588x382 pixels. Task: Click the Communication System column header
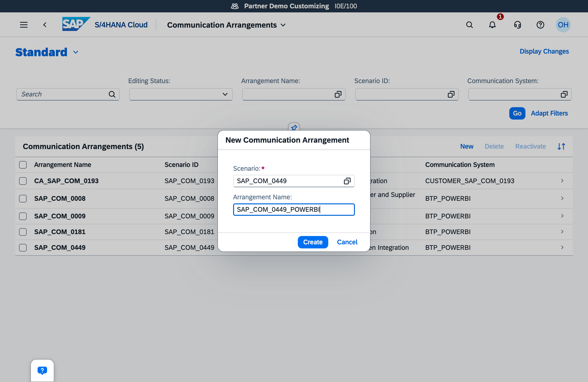coord(460,165)
